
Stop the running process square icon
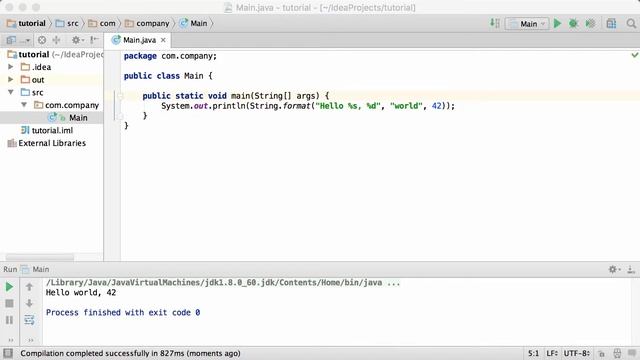pyautogui.click(x=9, y=303)
